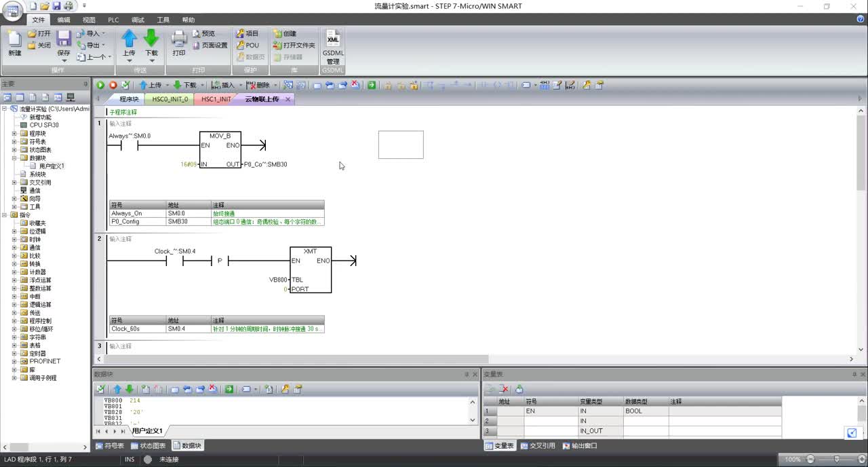
Task: Switch to 输出窗口 bottom tab
Action: tap(580, 446)
